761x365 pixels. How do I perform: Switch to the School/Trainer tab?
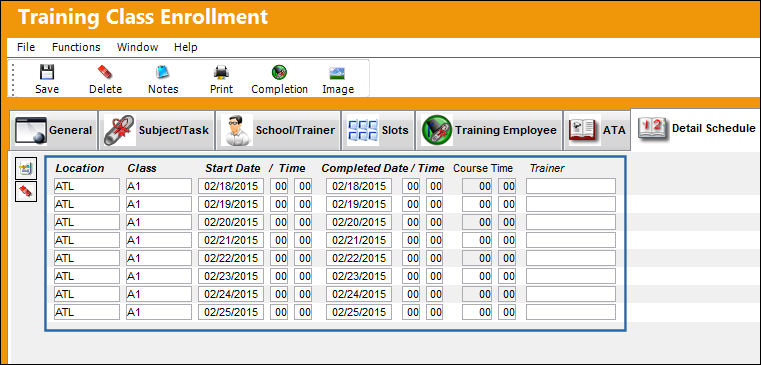pos(278,130)
